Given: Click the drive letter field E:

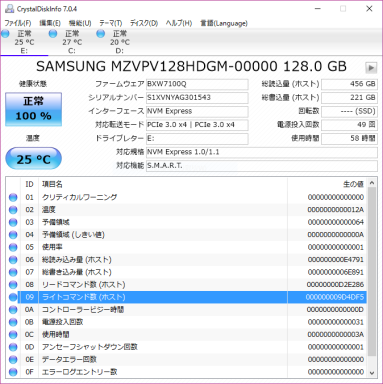Looking at the screenshot, I should (197, 139).
